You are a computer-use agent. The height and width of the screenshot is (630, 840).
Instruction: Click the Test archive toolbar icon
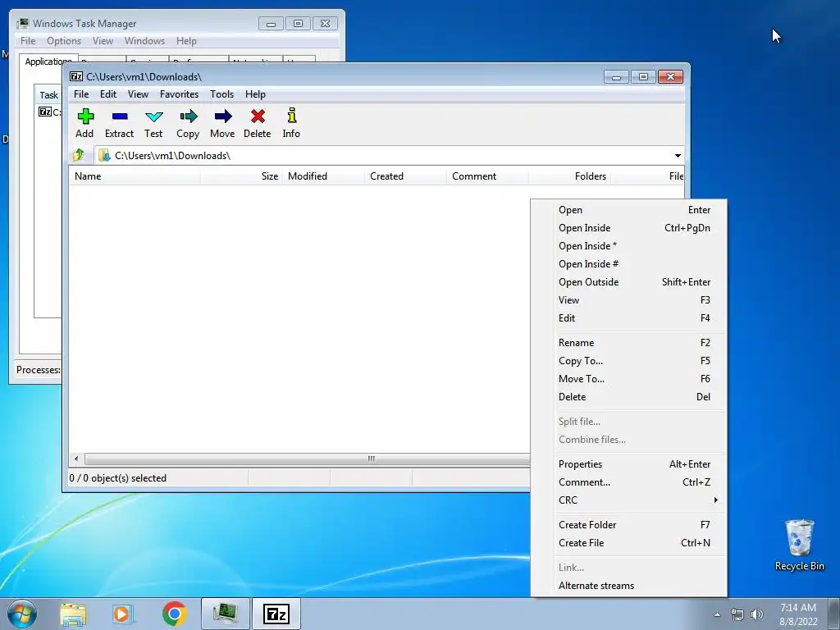click(153, 123)
